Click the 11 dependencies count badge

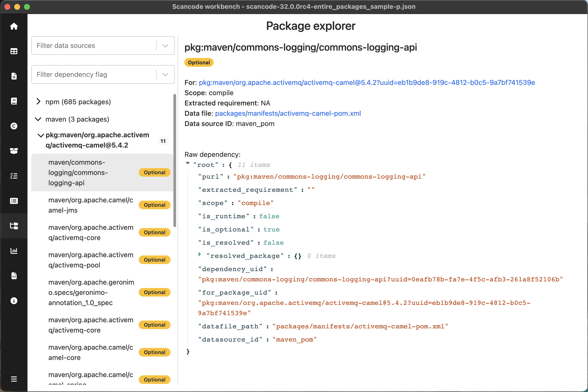click(163, 141)
